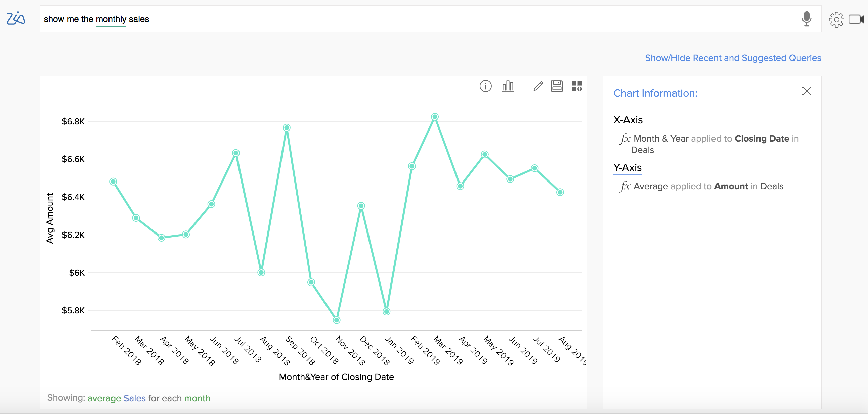Click the Y-Axis heading in chart info
The width and height of the screenshot is (868, 414).
(627, 168)
